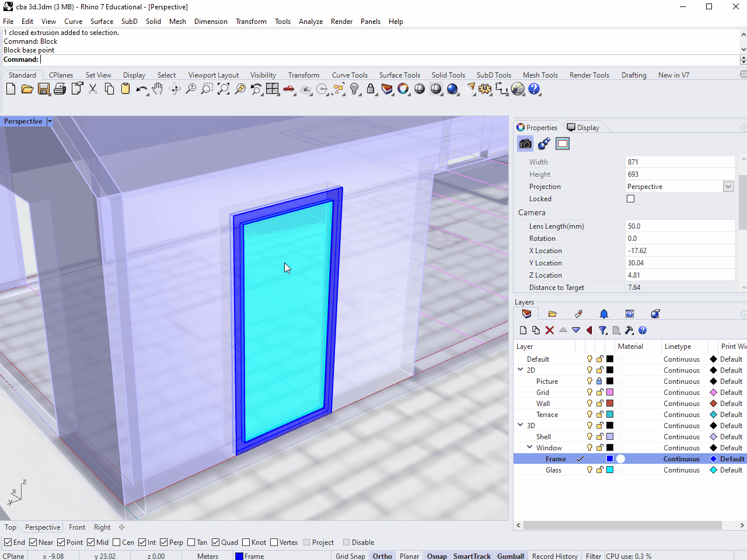Open the layer filter tool
Image resolution: width=747 pixels, height=560 pixels.
pyautogui.click(x=603, y=330)
